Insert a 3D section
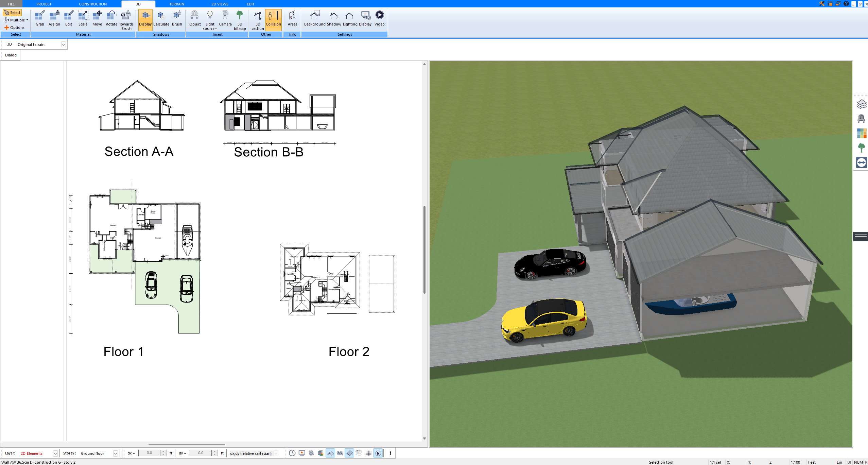868x465 pixels. pos(257,20)
